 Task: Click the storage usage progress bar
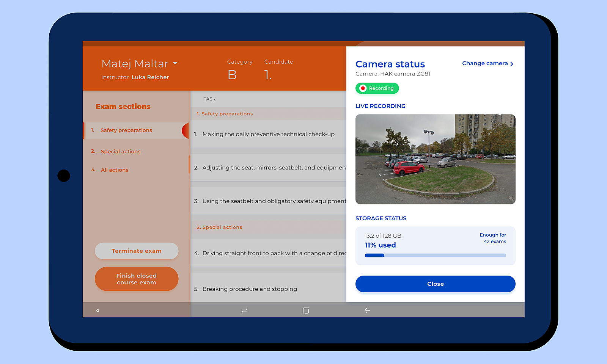435,256
